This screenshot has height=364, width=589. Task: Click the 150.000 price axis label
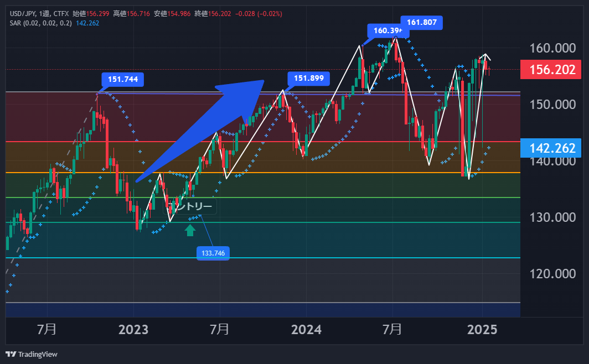[552, 105]
